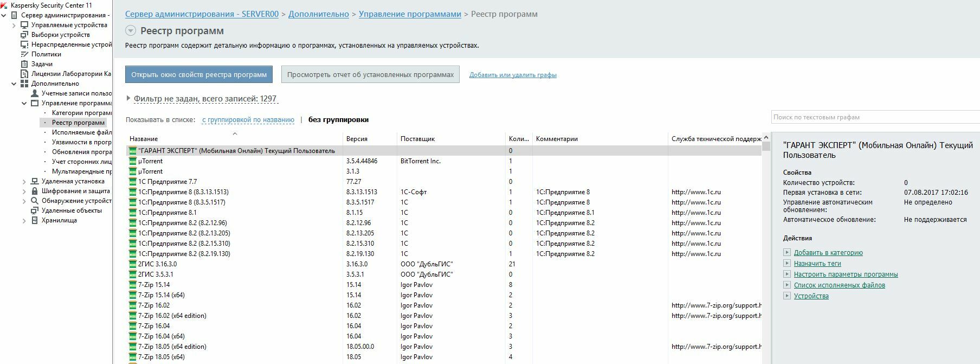Click the Encryption and protection lock icon
Viewport: 980px width, 364px height.
35,191
